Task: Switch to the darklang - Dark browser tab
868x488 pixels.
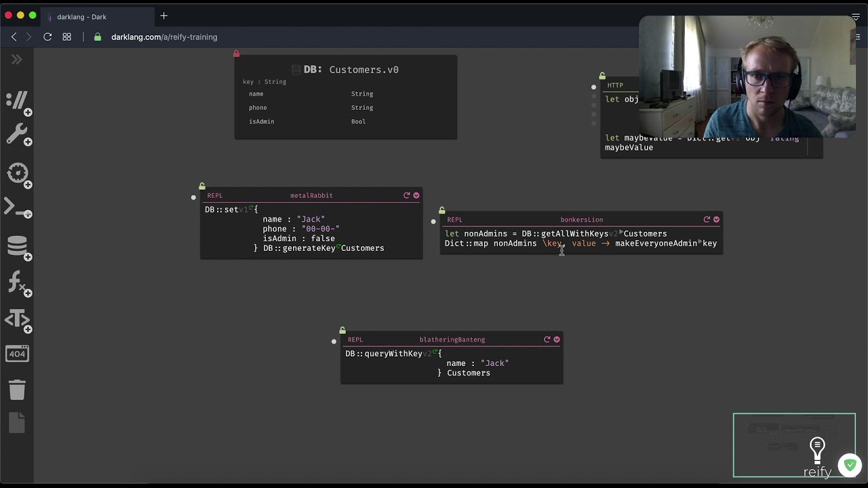Action: [81, 16]
